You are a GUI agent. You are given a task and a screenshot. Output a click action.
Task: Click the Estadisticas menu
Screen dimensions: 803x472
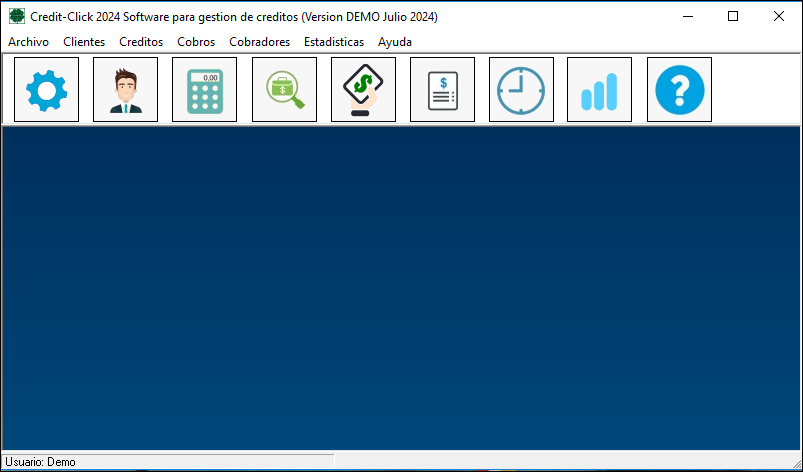tap(334, 42)
